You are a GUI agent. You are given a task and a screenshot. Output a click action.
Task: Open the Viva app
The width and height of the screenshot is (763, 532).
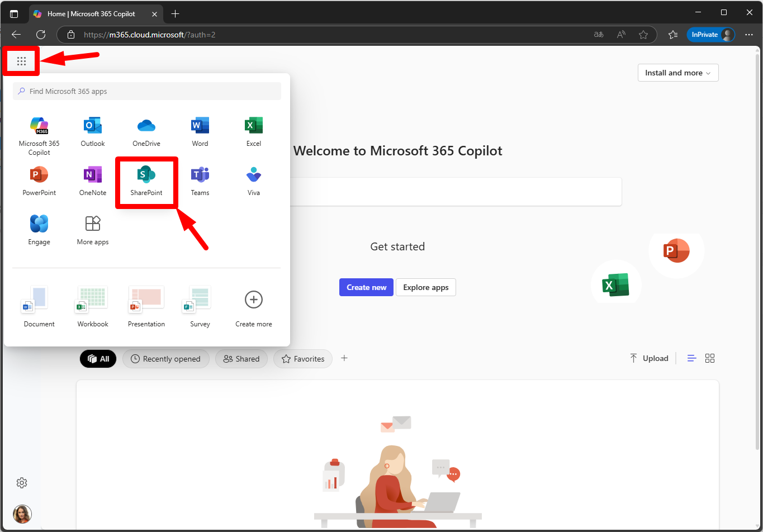coord(254,180)
